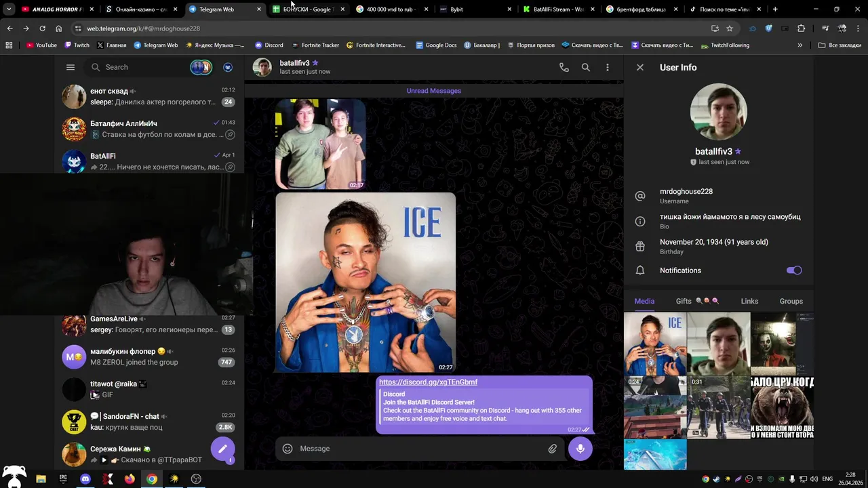Viewport: 868px width, 488px height.
Task: Switch to БОНУСКИ Google Sheets tab
Action: point(309,9)
